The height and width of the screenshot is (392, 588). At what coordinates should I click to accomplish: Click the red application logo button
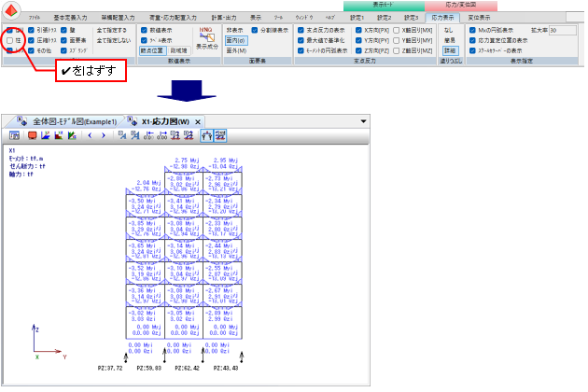(13, 11)
